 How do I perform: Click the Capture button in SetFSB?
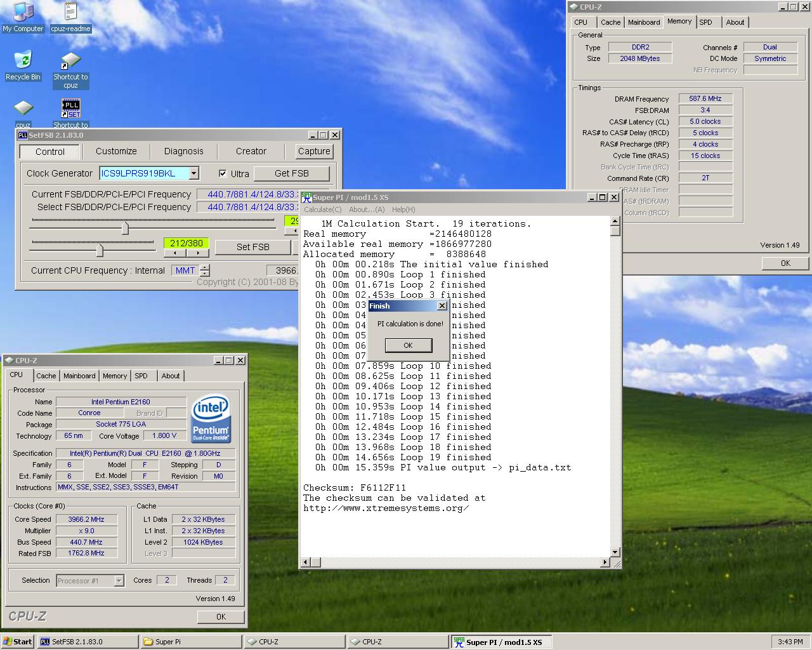tap(314, 151)
